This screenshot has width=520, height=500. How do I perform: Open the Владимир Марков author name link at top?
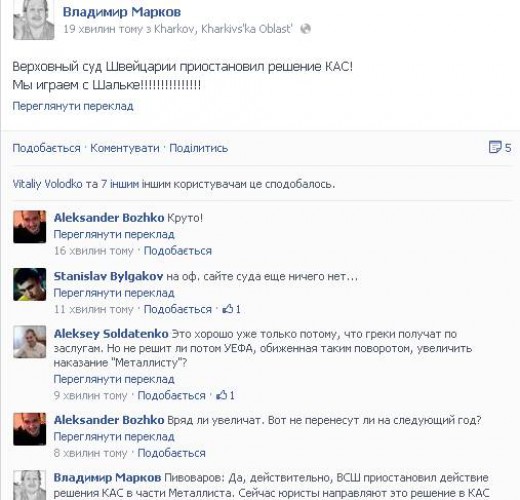click(122, 12)
